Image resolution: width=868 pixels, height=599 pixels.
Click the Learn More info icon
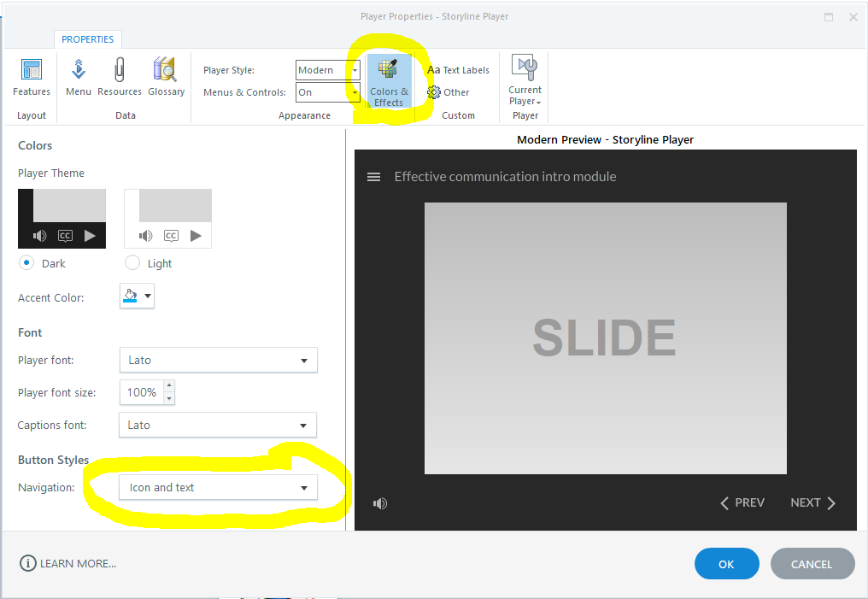[27, 564]
